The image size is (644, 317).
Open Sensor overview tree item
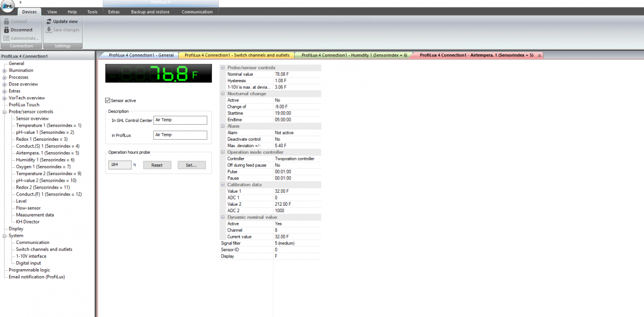tap(32, 119)
